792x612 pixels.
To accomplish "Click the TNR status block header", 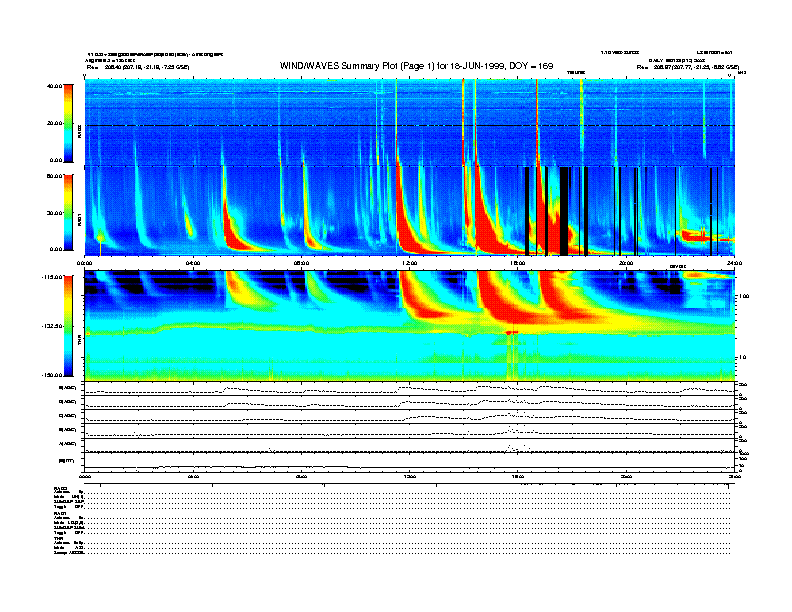I will click(58, 538).
